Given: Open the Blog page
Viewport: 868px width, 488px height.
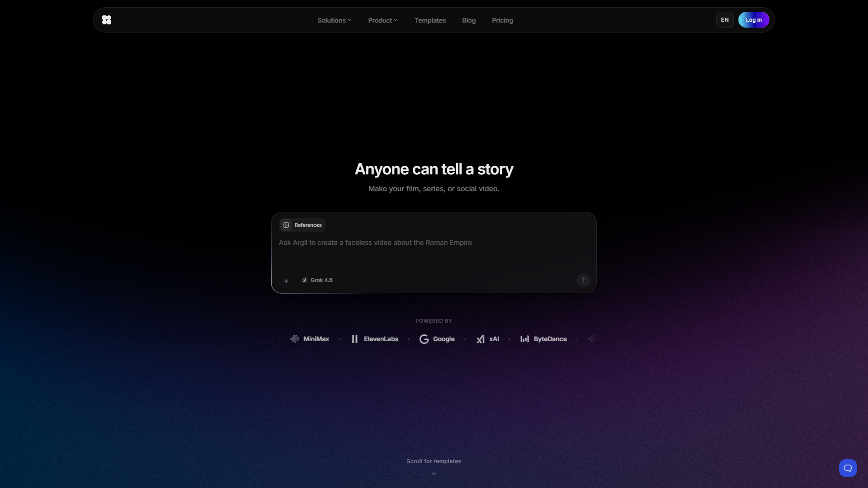Looking at the screenshot, I should 469,20.
